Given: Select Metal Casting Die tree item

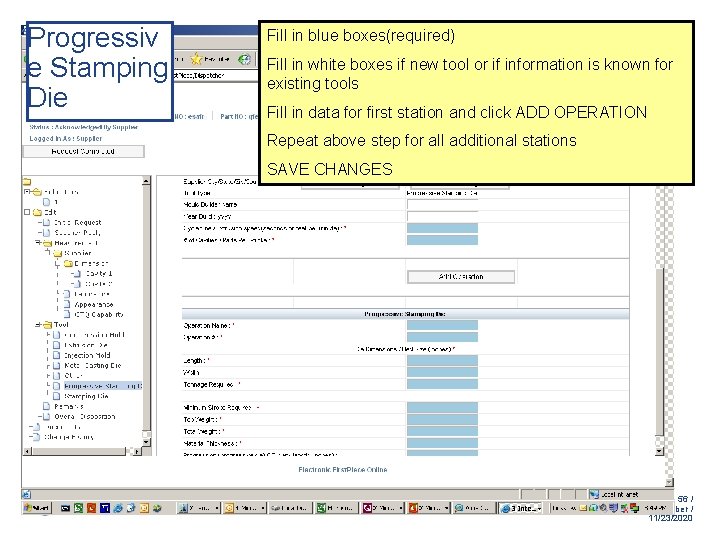Looking at the screenshot, I should click(x=92, y=366).
